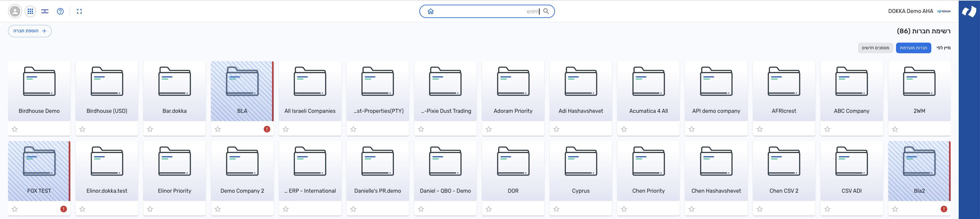This screenshot has width=980, height=219.
Task: Toggle favorite star for Bar.dokka
Action: point(150,129)
